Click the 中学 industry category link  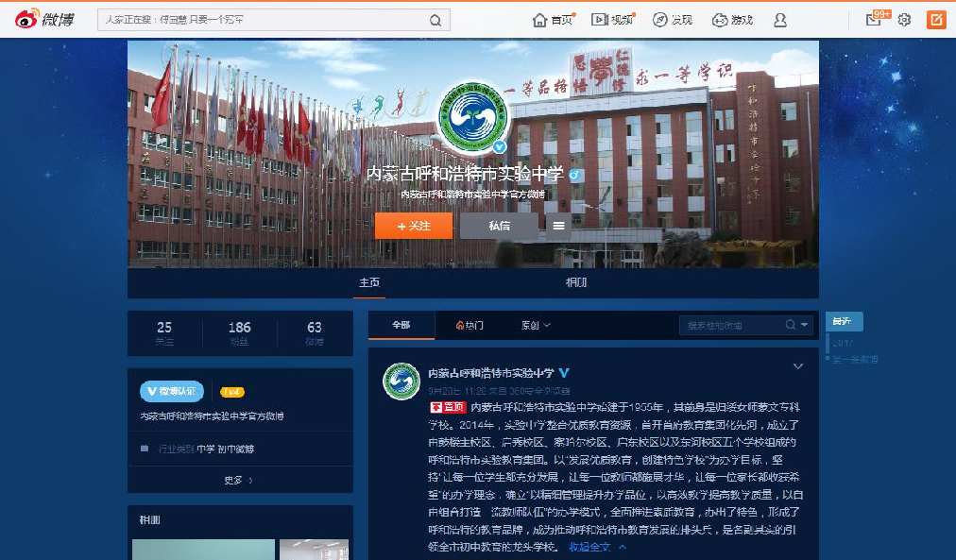click(x=206, y=450)
